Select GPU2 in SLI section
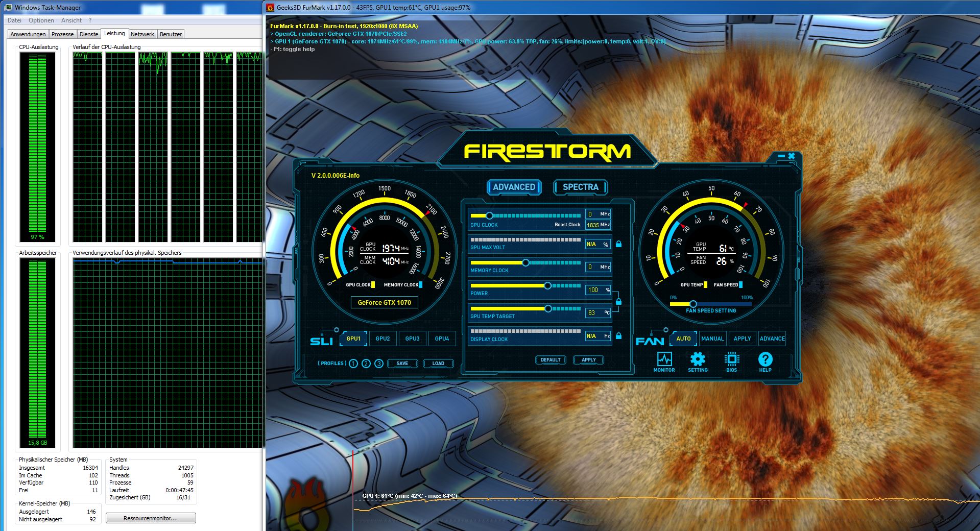The image size is (980, 531). point(383,339)
